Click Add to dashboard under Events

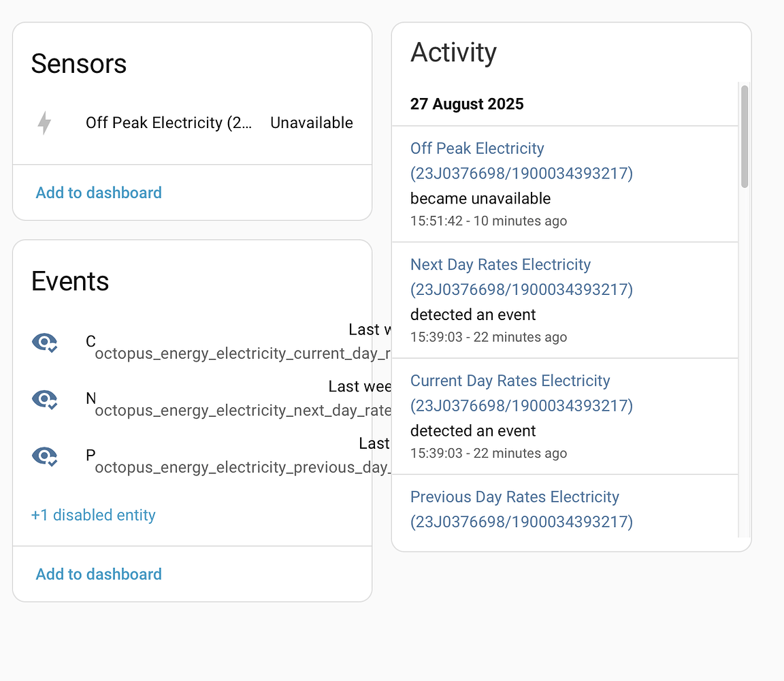click(98, 574)
